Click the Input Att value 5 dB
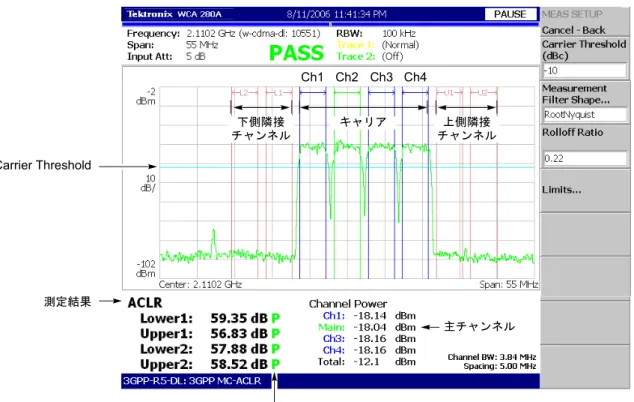This screenshot has width=634, height=402. point(196,56)
